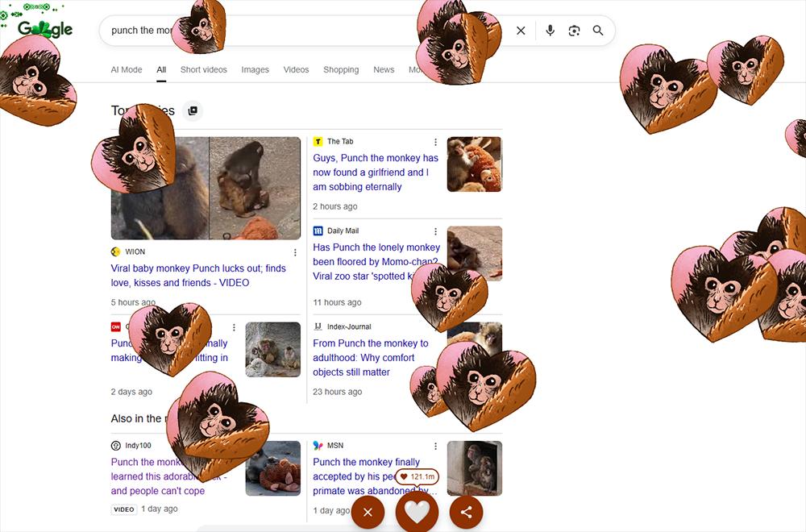Screen dimensions: 806x532
Task: Click the search magnifier icon
Action: (598, 30)
